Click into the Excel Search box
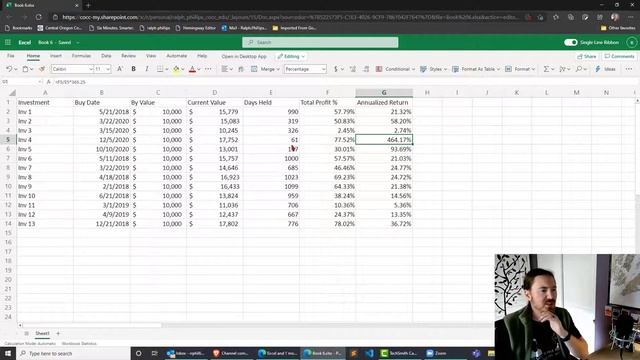The image size is (640, 360). [320, 42]
